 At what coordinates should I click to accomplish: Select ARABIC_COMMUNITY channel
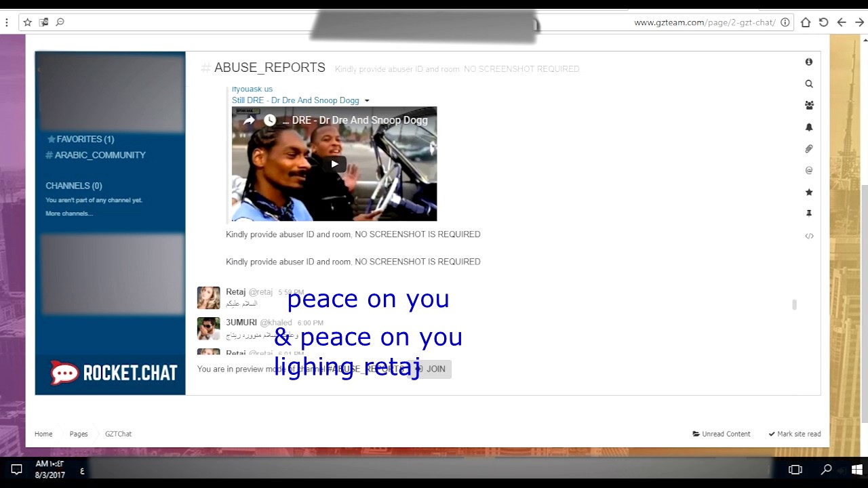[x=96, y=155]
